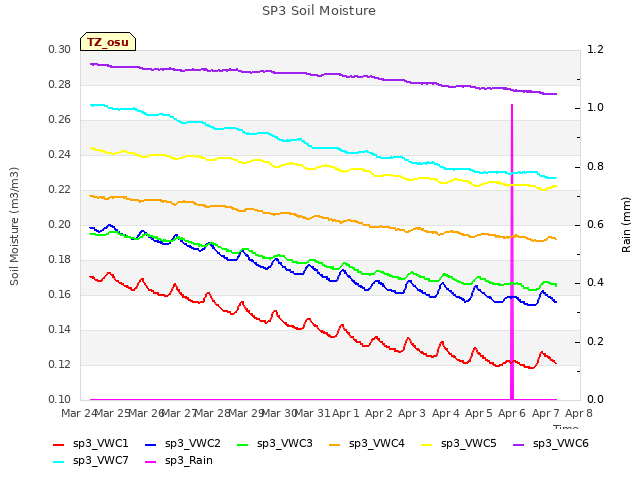Click red sp3_VWC1 legend color marker
This screenshot has height=480, width=640.
click(59, 444)
